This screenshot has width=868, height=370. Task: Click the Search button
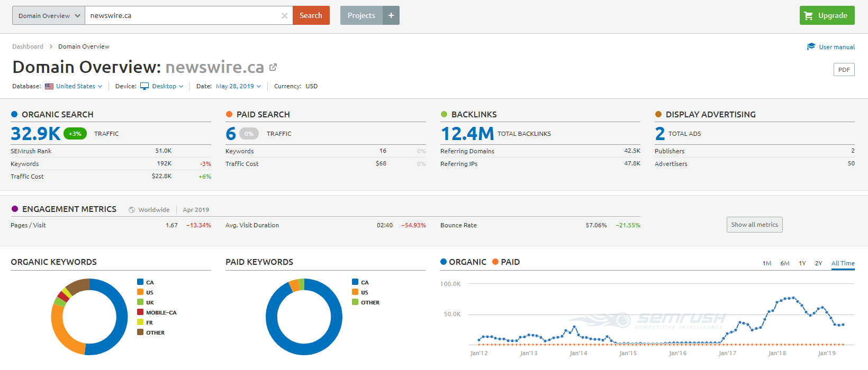(x=311, y=15)
